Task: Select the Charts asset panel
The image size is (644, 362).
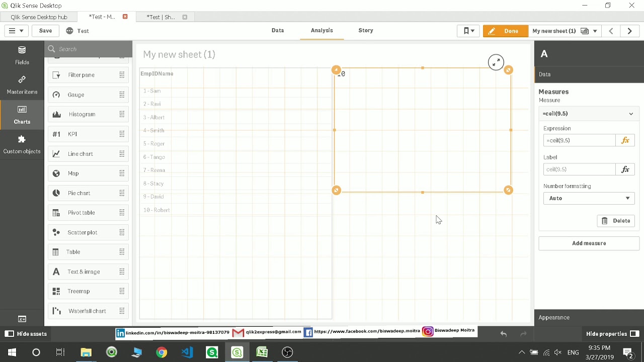Action: tap(22, 115)
